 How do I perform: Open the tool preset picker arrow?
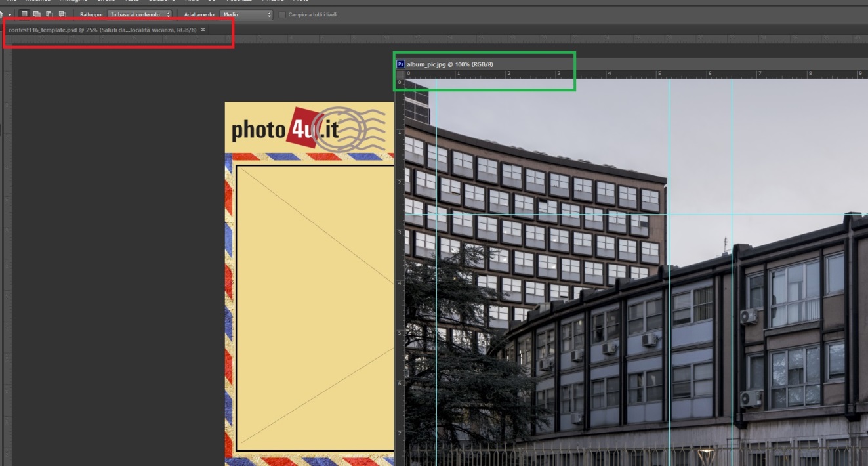(10, 14)
